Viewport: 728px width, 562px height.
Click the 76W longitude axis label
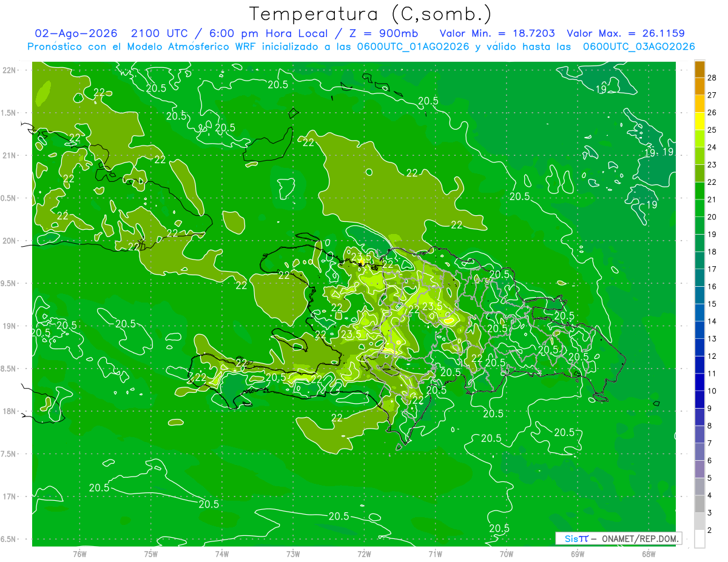79,554
